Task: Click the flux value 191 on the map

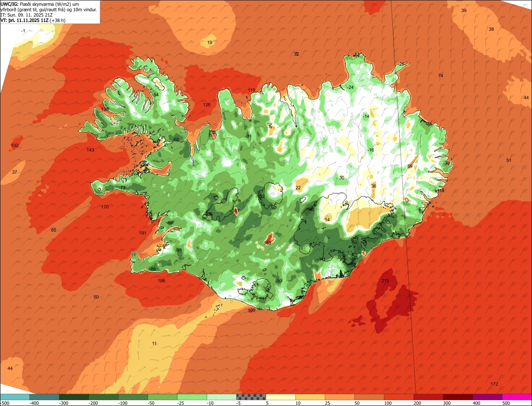Action: 143,233
